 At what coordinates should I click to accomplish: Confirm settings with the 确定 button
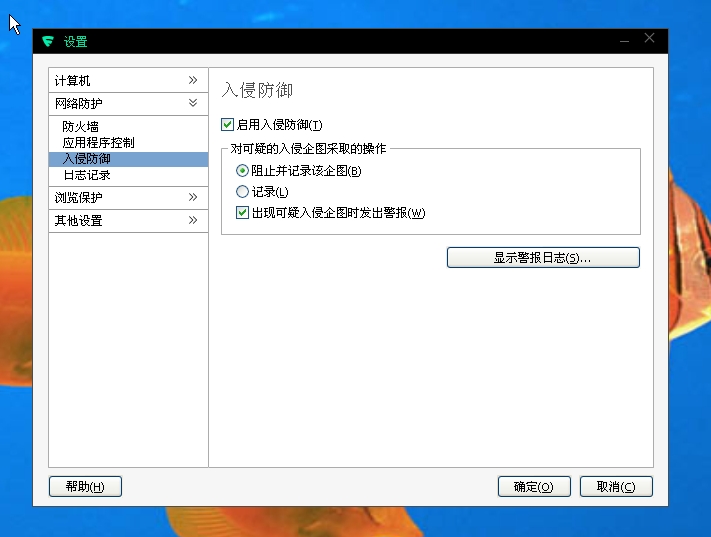534,487
